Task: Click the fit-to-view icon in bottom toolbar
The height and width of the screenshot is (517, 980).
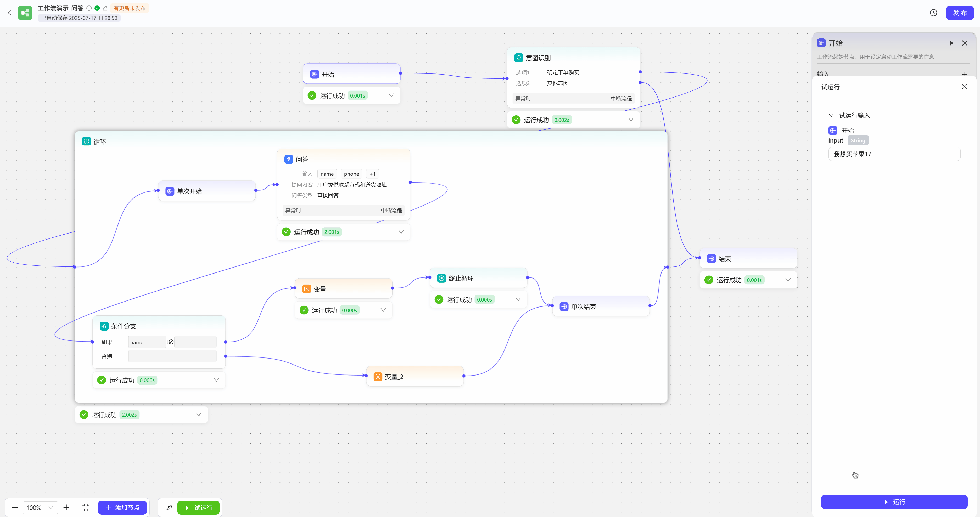Action: 86,508
